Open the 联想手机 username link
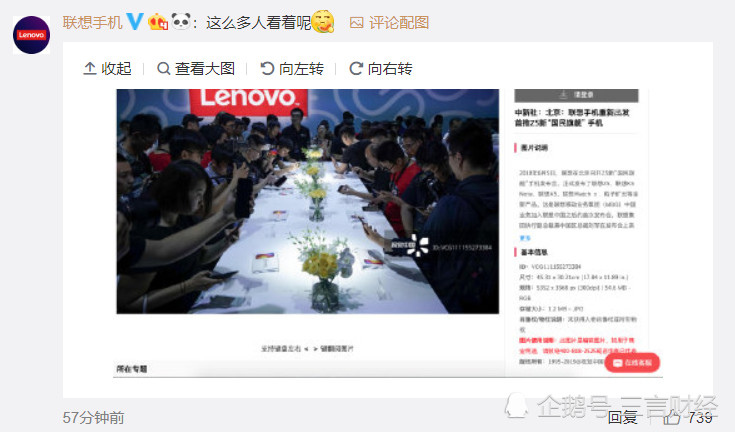Screen dimensions: 735x432 [x=92, y=22]
